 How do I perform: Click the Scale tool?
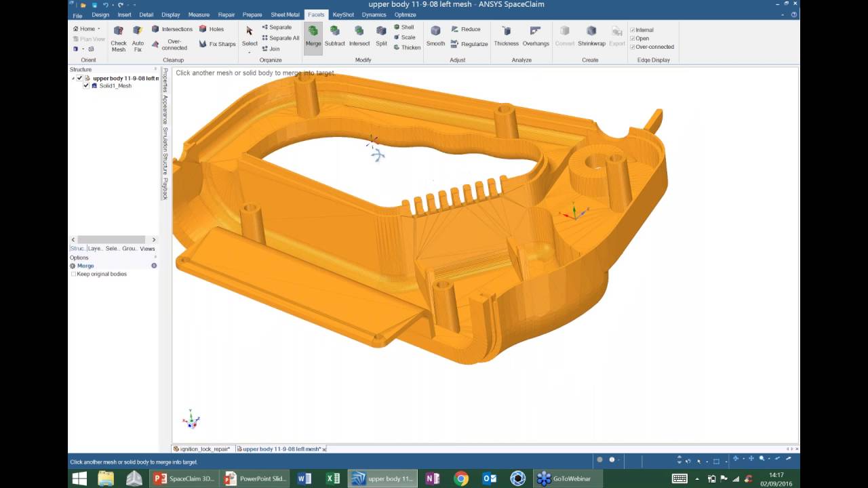click(x=404, y=37)
